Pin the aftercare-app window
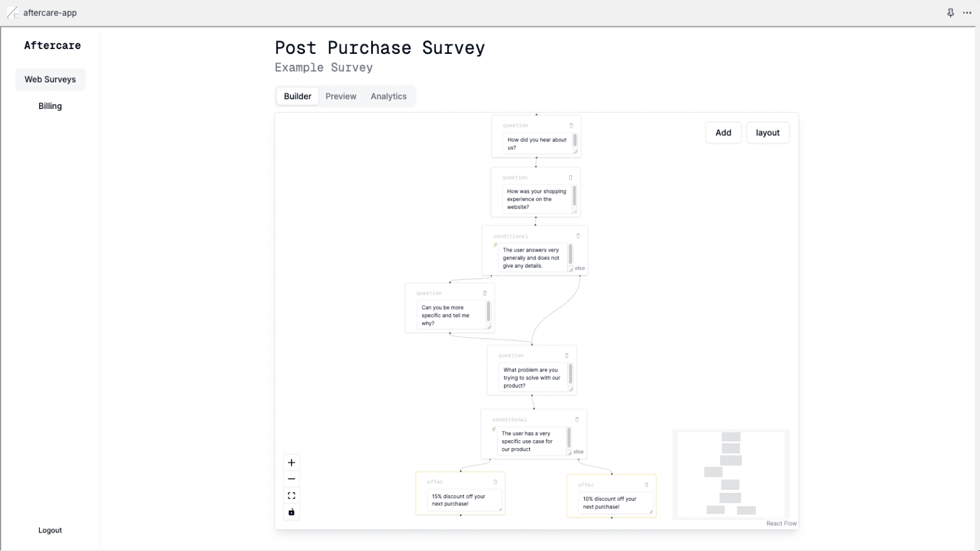Screen dimensions: 980x551 950,12
